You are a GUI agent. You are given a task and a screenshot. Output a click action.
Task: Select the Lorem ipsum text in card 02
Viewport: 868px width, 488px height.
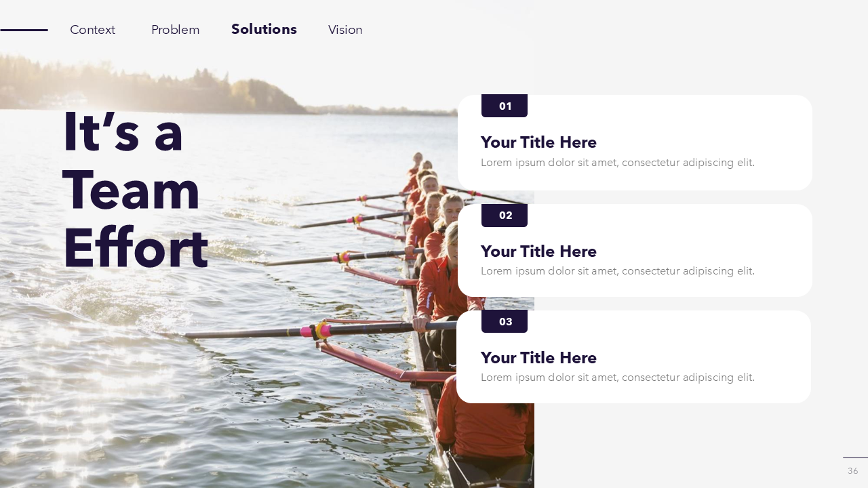617,271
